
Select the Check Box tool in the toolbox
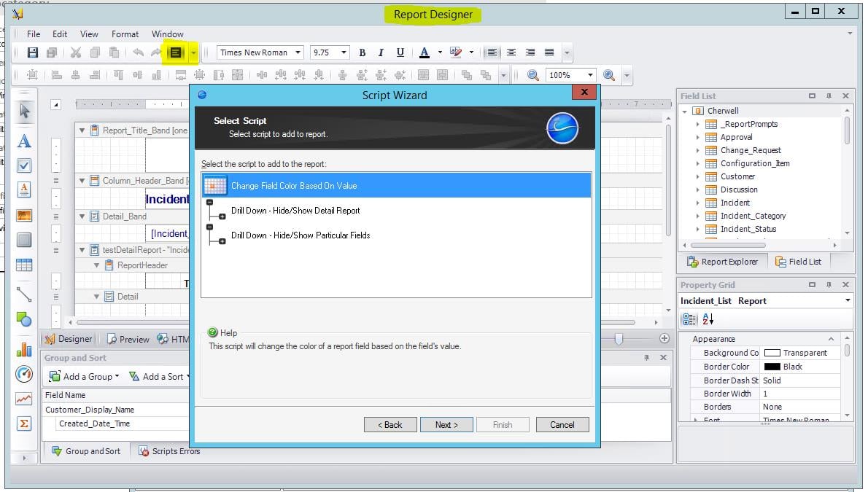pos(24,165)
